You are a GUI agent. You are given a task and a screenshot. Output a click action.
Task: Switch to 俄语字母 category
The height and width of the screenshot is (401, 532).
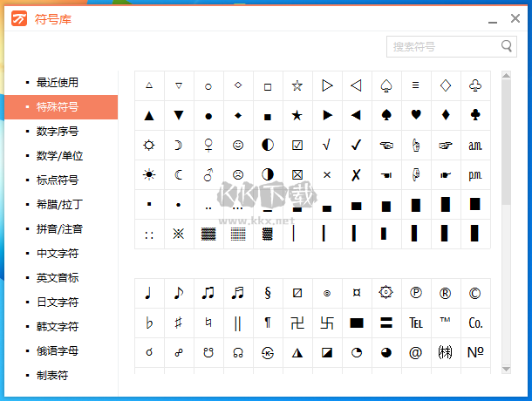[x=61, y=351]
